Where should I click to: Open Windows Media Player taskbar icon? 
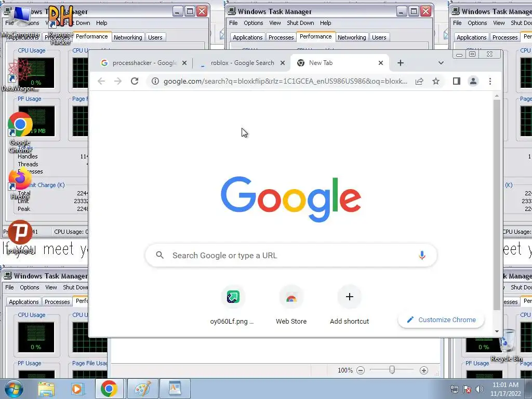tap(77, 389)
